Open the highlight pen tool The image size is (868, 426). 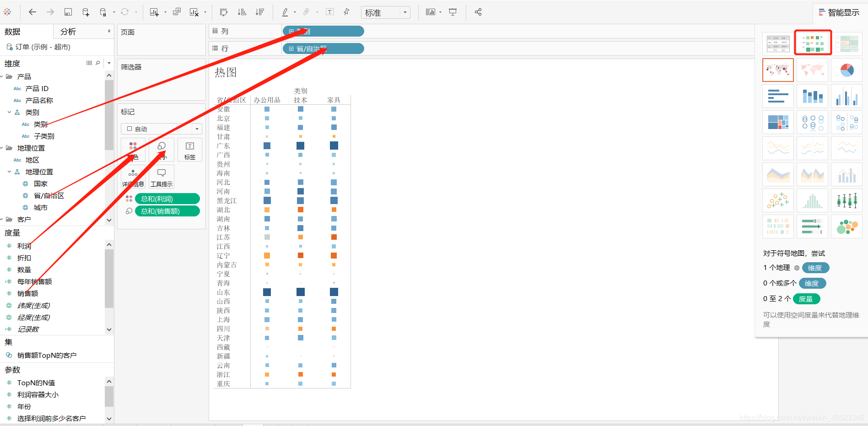click(x=285, y=12)
